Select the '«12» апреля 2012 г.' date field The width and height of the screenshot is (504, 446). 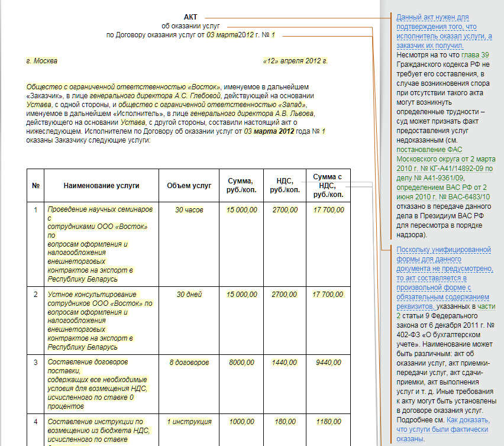[x=295, y=61]
